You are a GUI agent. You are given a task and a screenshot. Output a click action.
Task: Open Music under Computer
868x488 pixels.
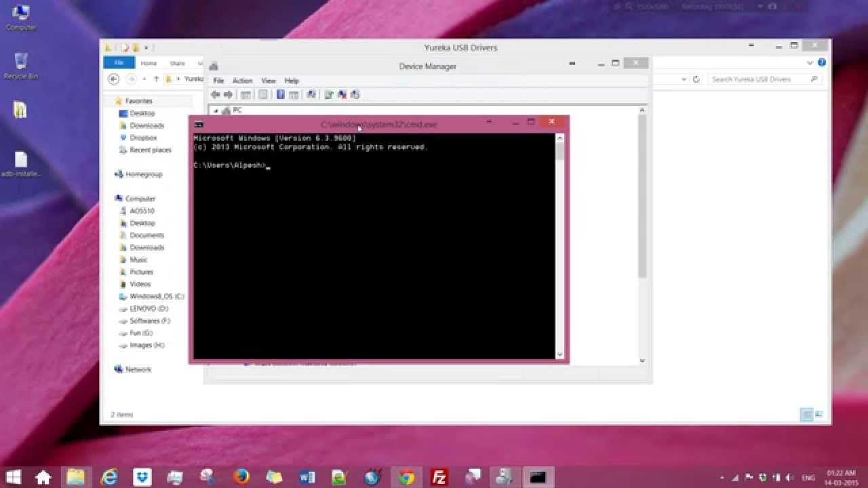click(x=138, y=260)
